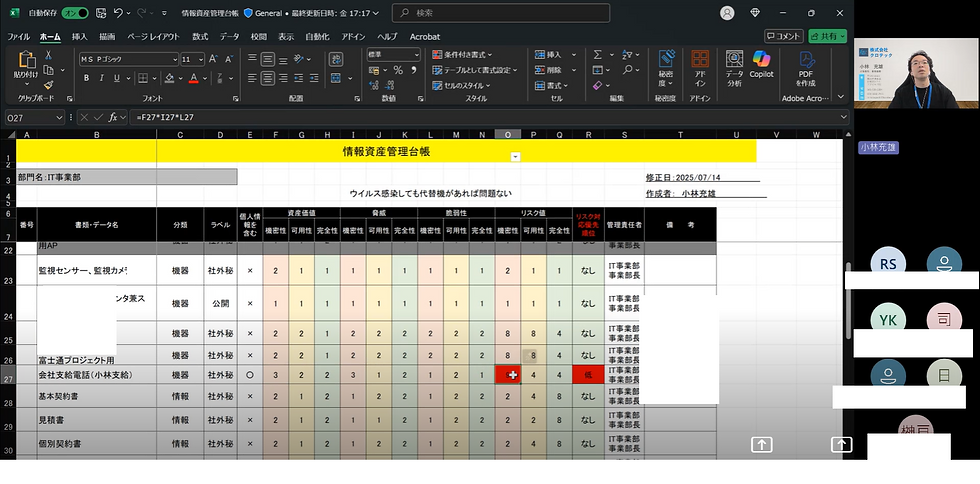This screenshot has width=980, height=484.
Task: Open the font name dropdown (MS Pゴシック)
Action: [175, 59]
